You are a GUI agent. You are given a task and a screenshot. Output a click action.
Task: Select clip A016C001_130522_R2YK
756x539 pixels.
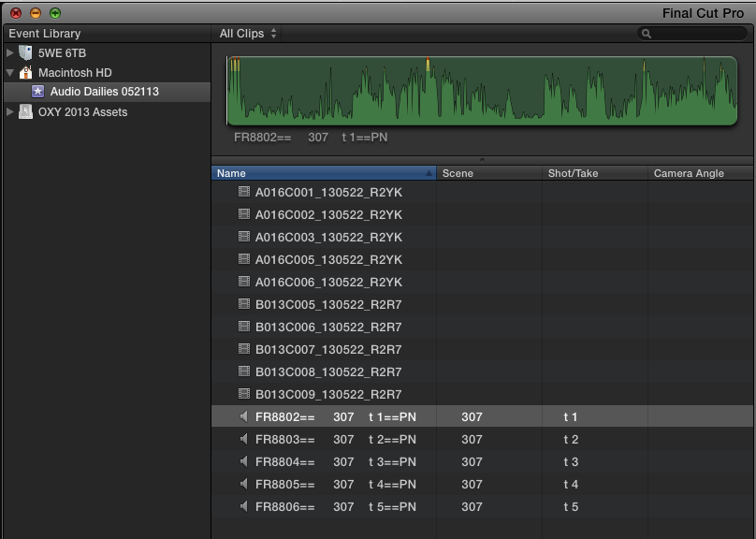[328, 193]
